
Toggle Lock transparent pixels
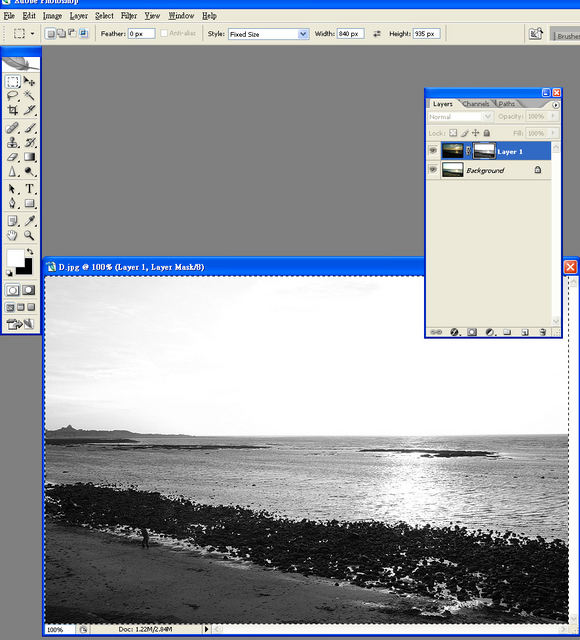point(453,133)
